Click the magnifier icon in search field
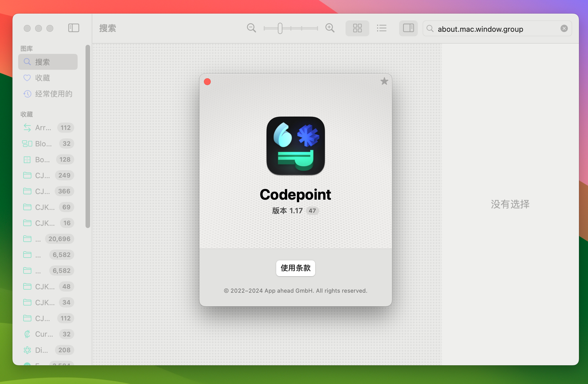The height and width of the screenshot is (384, 588). point(430,29)
